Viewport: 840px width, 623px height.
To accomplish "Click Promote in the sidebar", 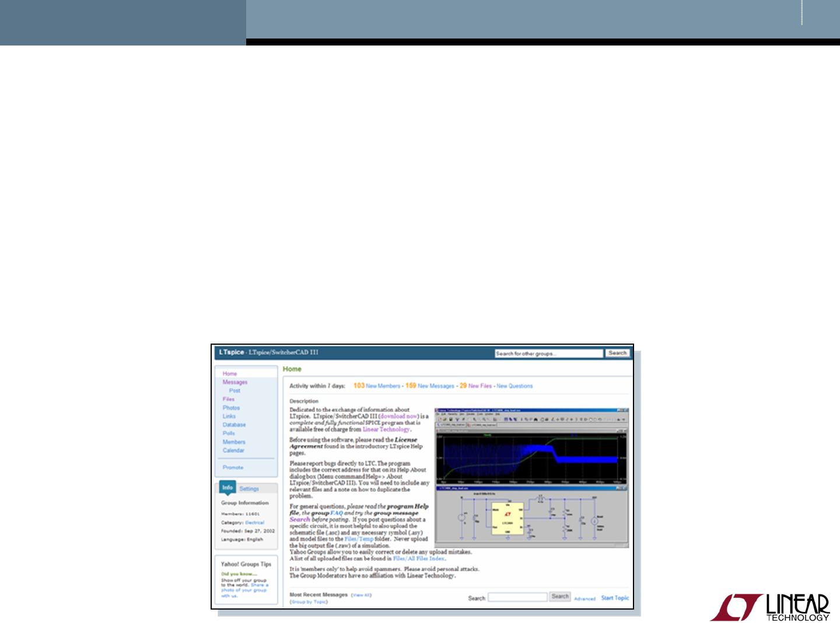I will click(233, 467).
